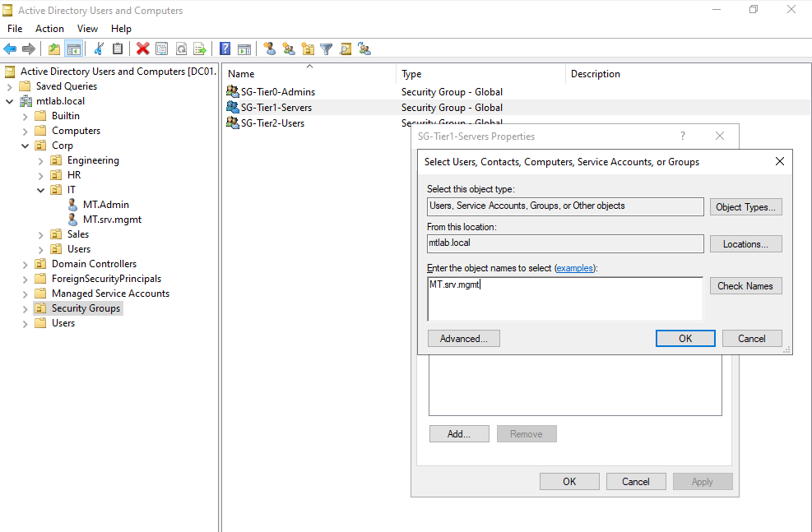
Task: Cancel the Select Users dialog
Action: coord(752,339)
